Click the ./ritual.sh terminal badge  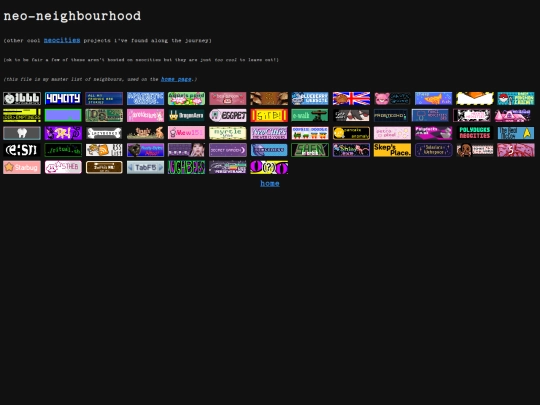(63, 150)
